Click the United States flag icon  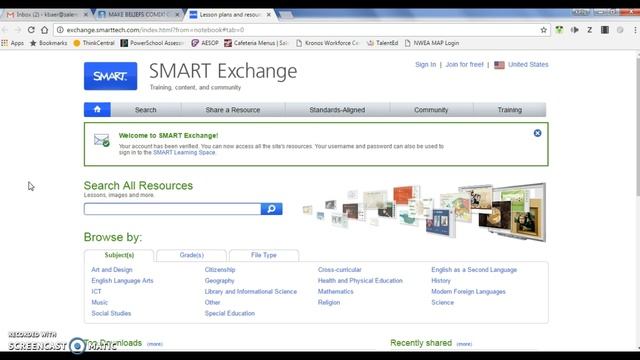point(499,65)
